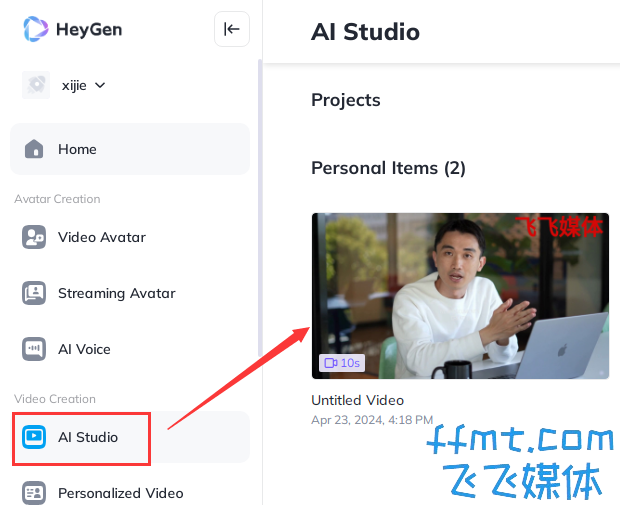Click the Home house icon
620x505 pixels.
[34, 149]
